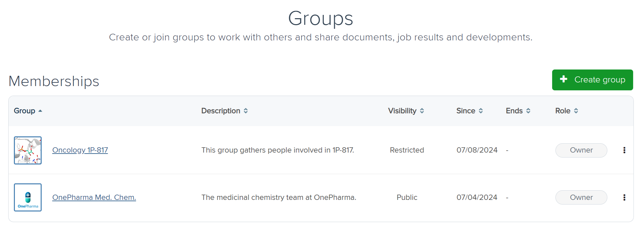
Task: Click the Owner badge for Oncology 1P-817
Action: click(581, 150)
